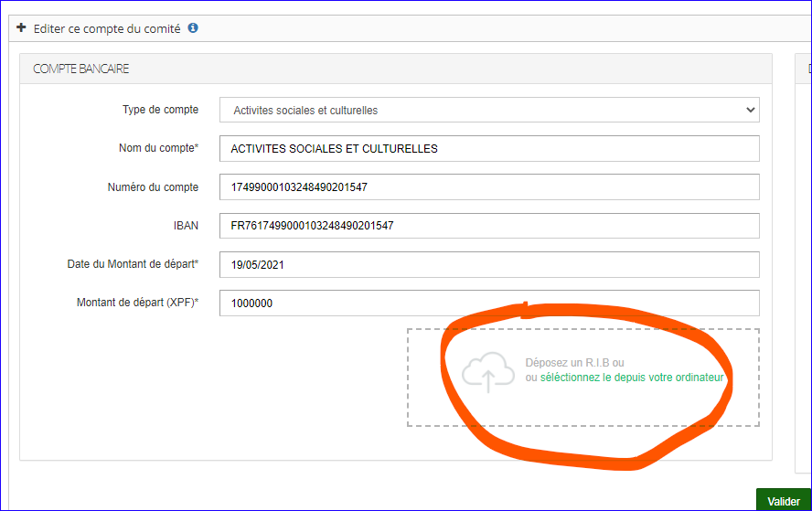Click the Déposez un R.I.B drop zone text
The image size is (812, 511).
pos(574,363)
